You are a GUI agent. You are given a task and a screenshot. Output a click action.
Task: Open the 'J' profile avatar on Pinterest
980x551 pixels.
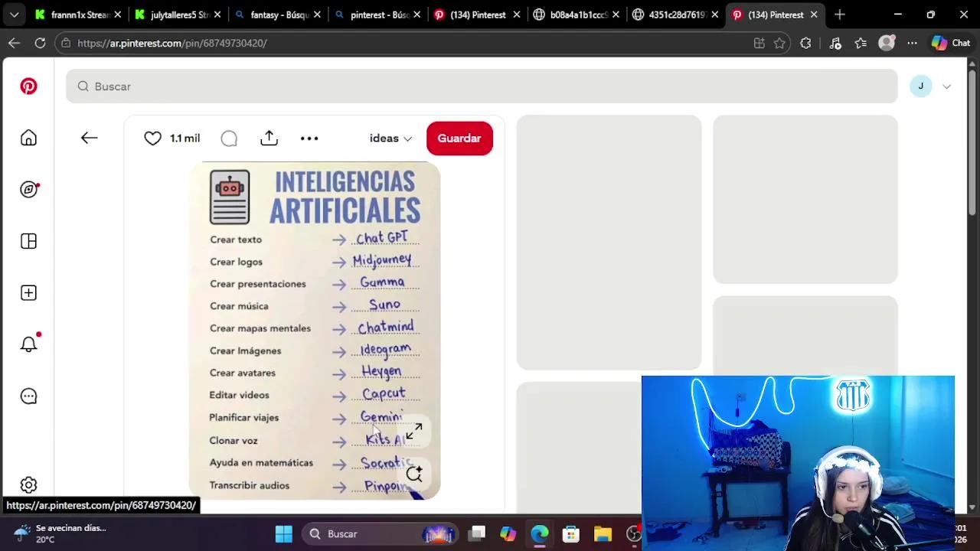coord(921,86)
